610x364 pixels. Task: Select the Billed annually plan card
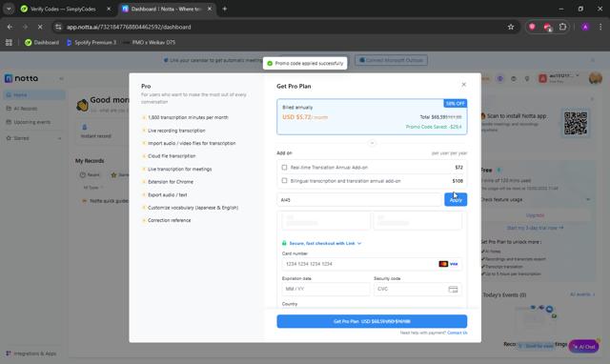pyautogui.click(x=372, y=116)
